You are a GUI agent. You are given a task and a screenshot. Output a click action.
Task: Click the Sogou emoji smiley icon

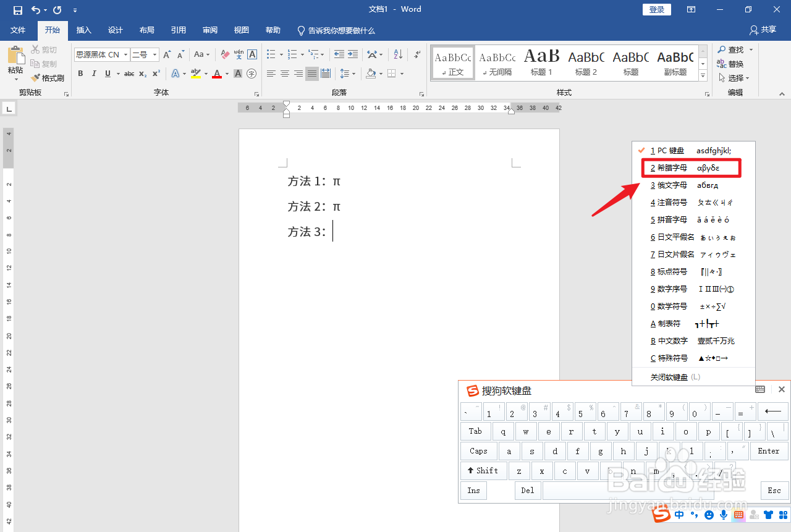(709, 515)
